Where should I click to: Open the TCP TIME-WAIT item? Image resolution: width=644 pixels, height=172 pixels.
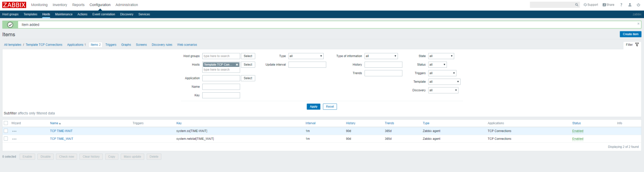(x=62, y=131)
